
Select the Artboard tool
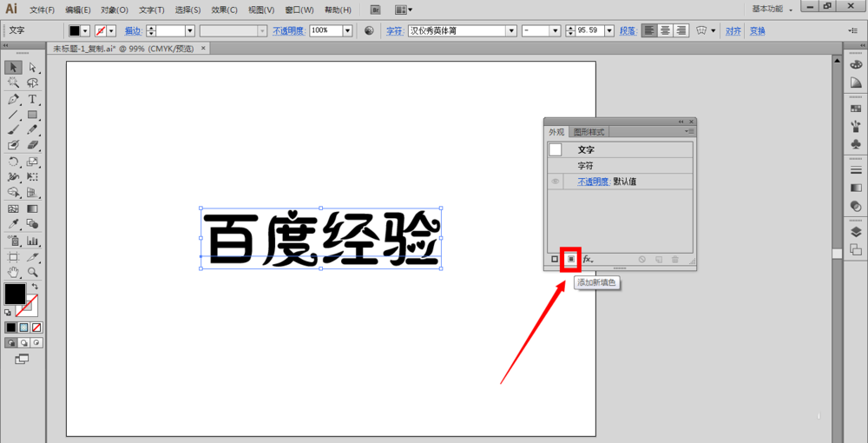[x=13, y=257]
